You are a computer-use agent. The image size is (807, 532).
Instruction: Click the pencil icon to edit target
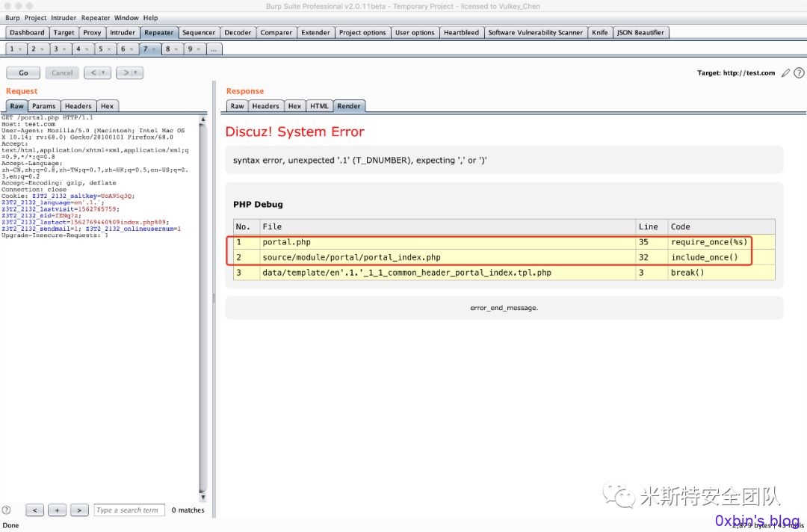(x=785, y=73)
